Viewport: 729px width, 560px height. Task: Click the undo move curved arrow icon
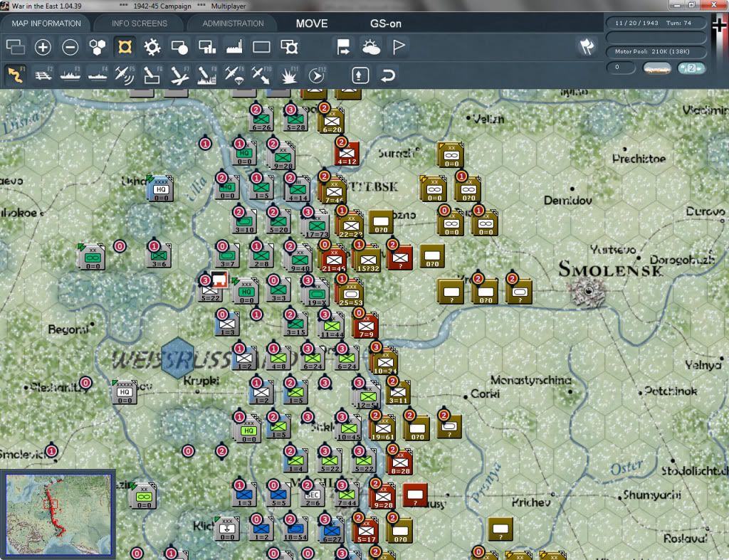coord(388,75)
